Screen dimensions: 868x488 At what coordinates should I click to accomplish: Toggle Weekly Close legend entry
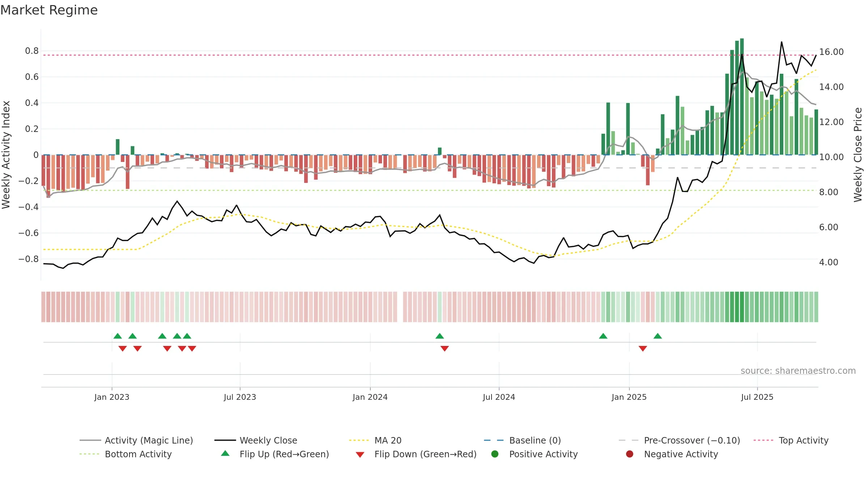(256, 440)
